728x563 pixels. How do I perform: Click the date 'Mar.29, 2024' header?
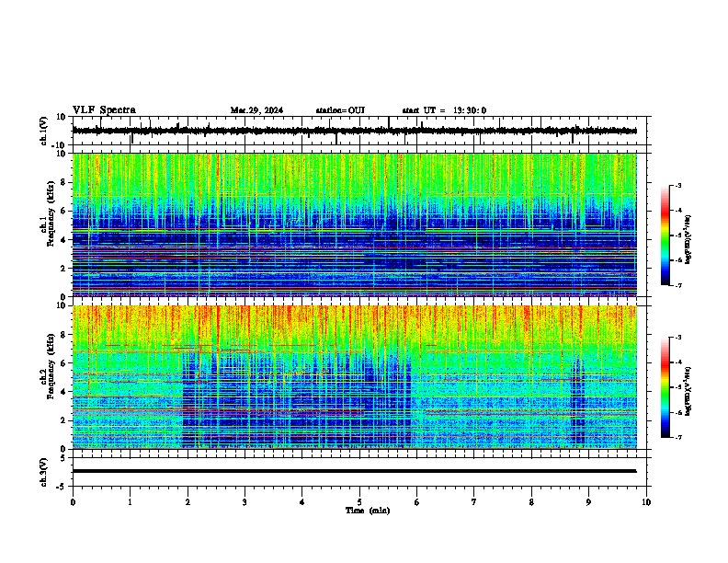point(256,110)
